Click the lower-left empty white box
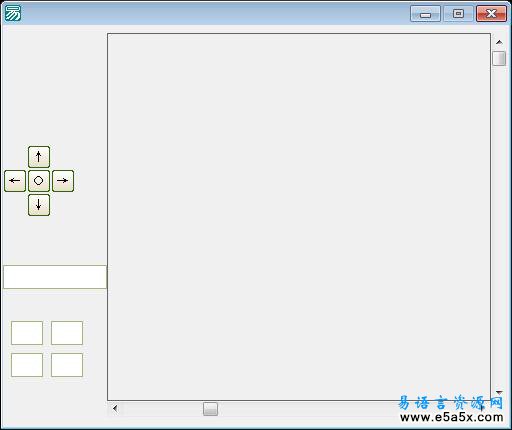Viewport: 512px width, 430px height. [27, 365]
